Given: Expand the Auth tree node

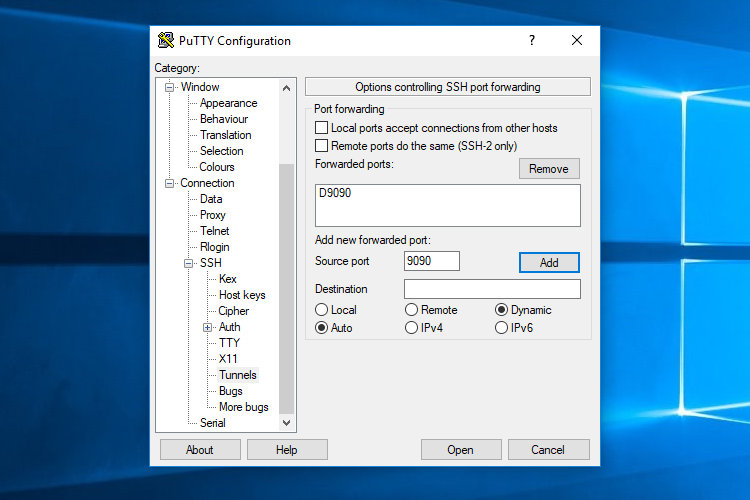Looking at the screenshot, I should (208, 327).
